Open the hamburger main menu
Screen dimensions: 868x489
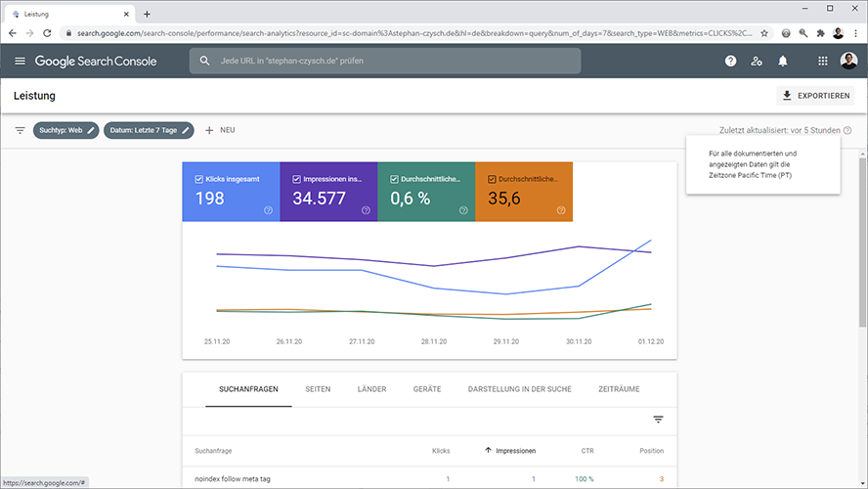tap(20, 61)
